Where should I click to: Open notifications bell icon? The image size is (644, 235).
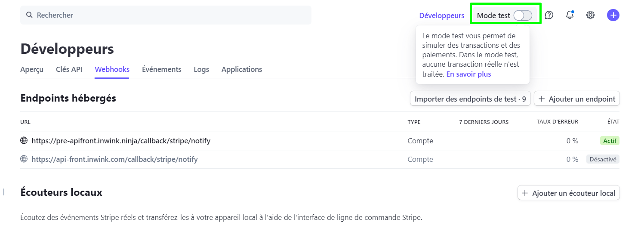(570, 15)
